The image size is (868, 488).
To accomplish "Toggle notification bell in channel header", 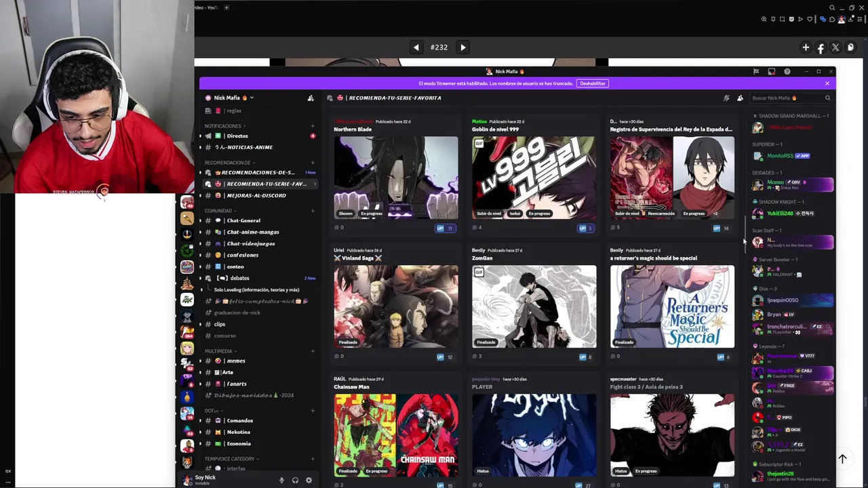I will pyautogui.click(x=726, y=98).
